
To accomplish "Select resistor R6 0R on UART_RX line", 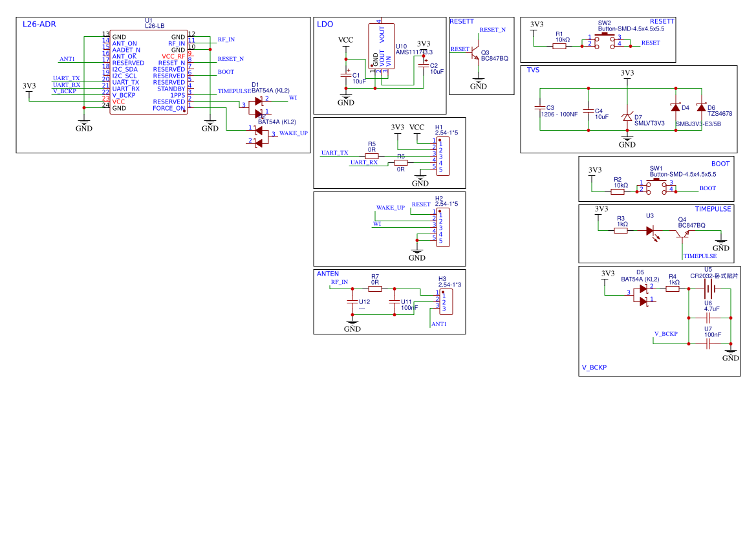I will pyautogui.click(x=401, y=163).
